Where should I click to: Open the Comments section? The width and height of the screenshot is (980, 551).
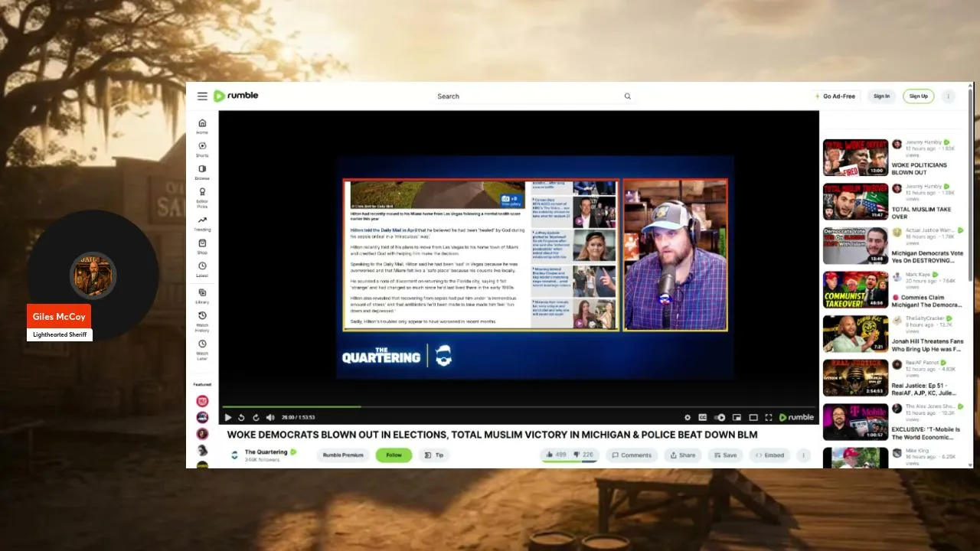632,455
